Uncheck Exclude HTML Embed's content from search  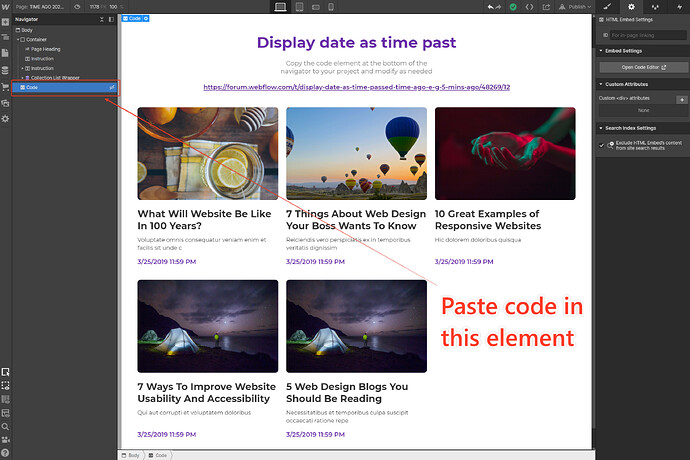(x=602, y=145)
